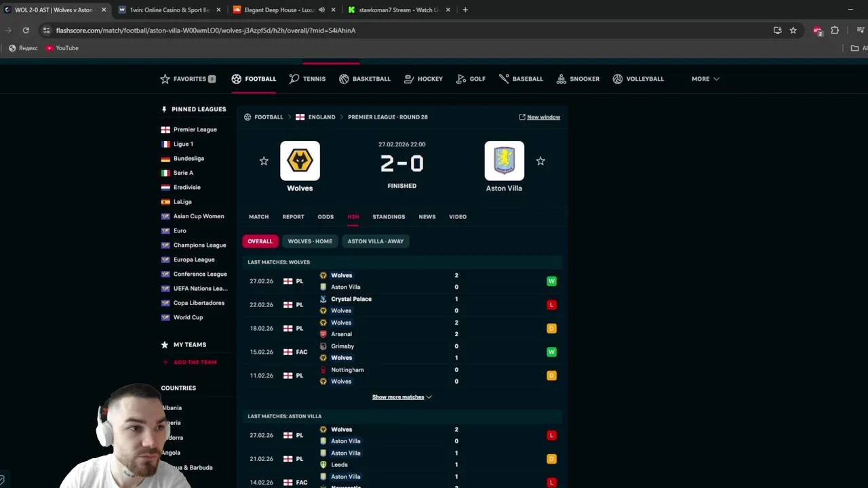Click Add the team link
The height and width of the screenshot is (488, 868).
click(189, 362)
